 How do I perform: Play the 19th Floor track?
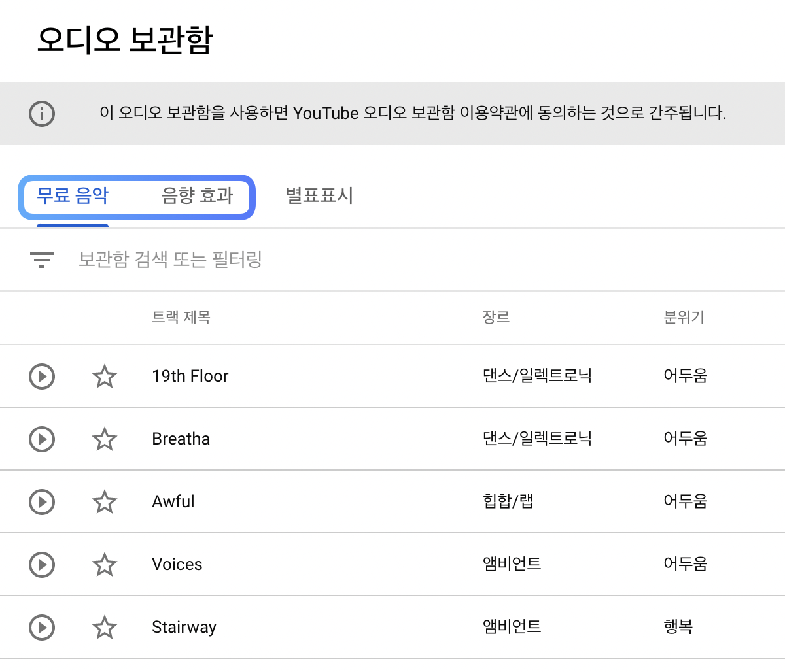42,377
